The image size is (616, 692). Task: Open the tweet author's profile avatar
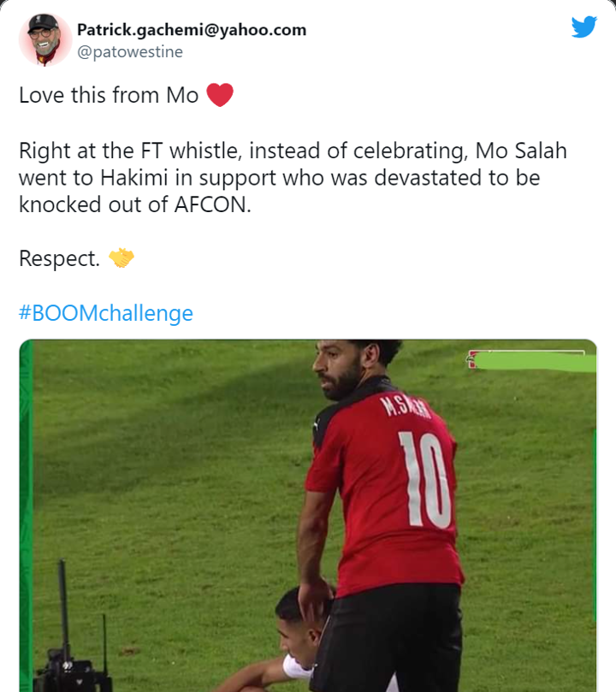pos(45,39)
